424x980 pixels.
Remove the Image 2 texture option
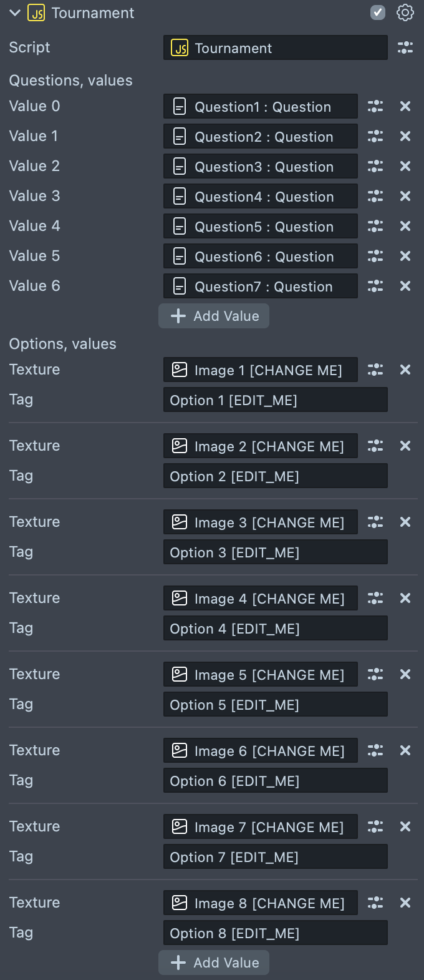click(405, 446)
